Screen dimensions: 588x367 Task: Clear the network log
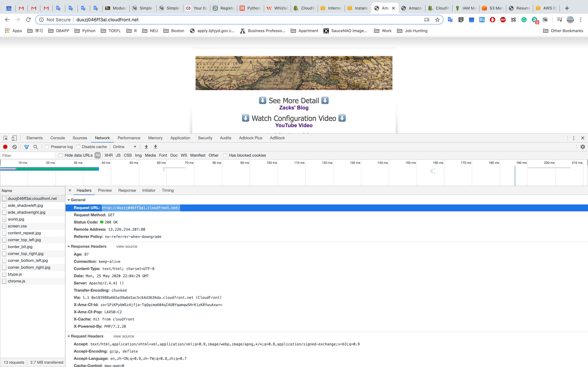pyautogui.click(x=15, y=147)
